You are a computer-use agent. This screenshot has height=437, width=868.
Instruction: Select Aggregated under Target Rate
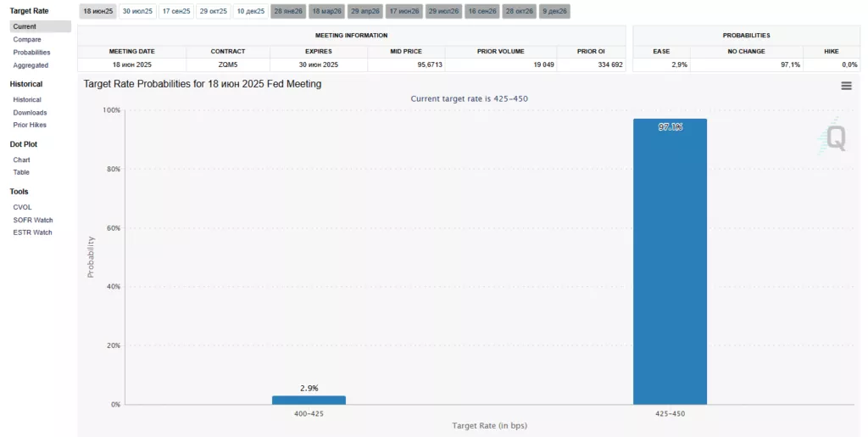(x=31, y=65)
